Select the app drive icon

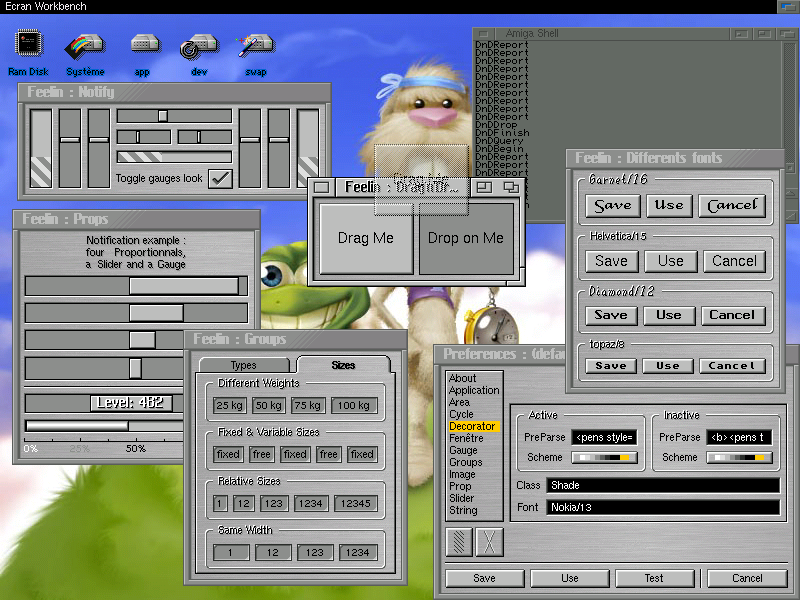tap(143, 54)
